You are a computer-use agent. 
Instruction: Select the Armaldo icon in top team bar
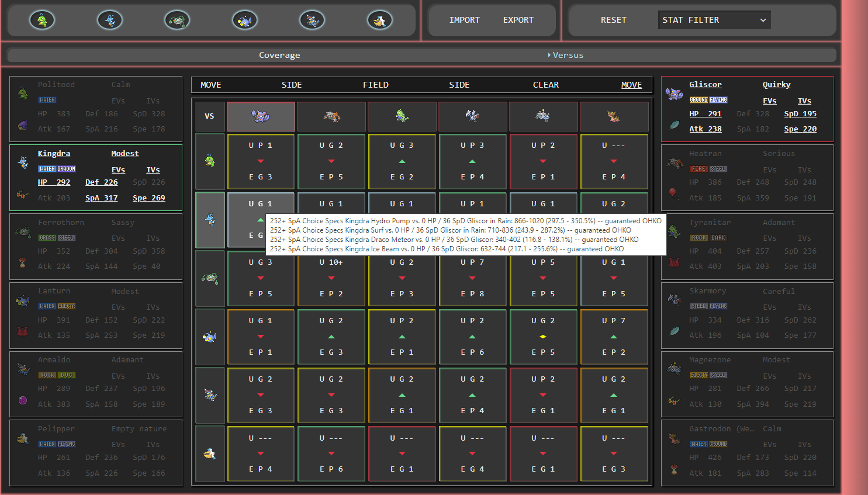(x=312, y=20)
